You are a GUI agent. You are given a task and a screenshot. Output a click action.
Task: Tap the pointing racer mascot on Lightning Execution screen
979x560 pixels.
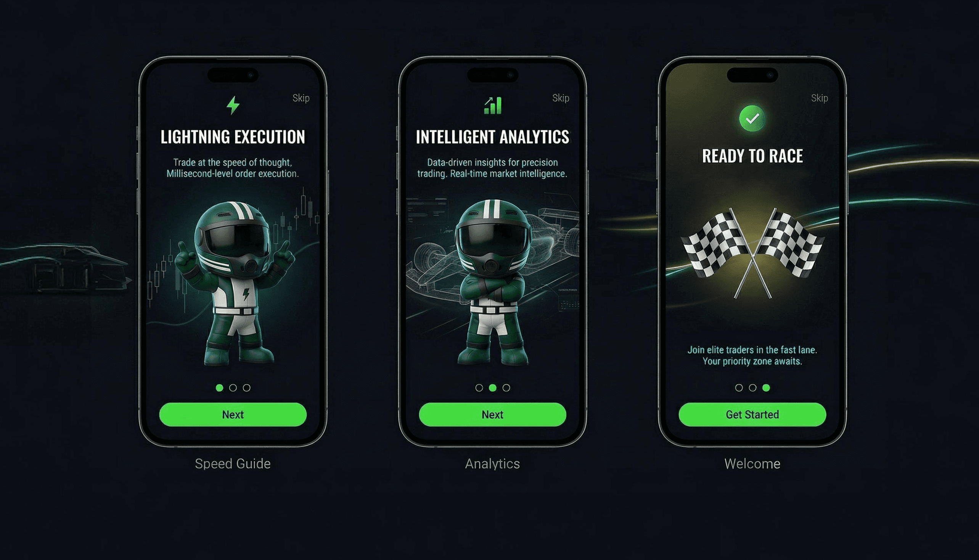pyautogui.click(x=235, y=284)
